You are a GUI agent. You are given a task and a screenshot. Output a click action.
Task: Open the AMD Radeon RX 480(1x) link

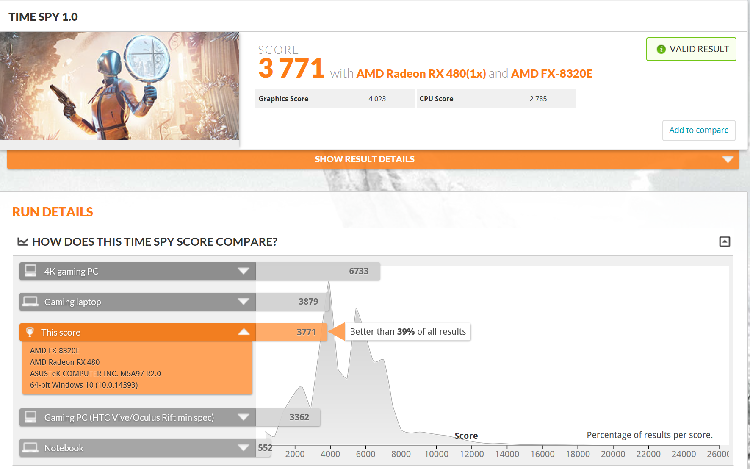(x=421, y=74)
